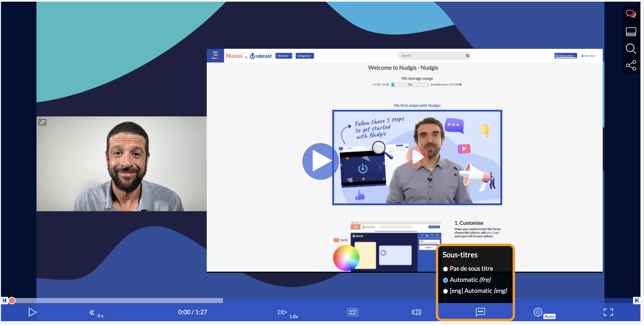Image resolution: width=644 pixels, height=325 pixels.
Task: Click 'My first steps with Nudgis' link
Action: (417, 105)
